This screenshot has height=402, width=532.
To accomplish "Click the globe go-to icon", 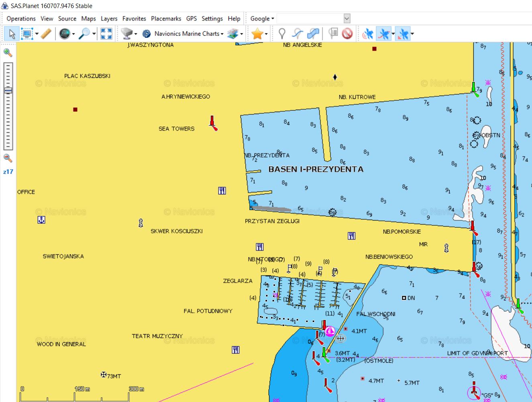I will coord(65,34).
